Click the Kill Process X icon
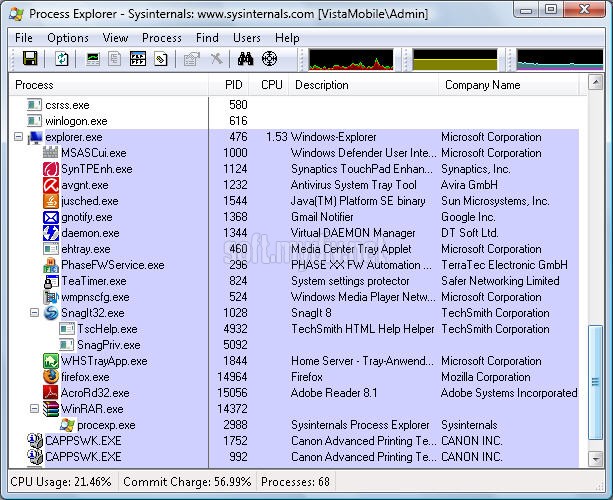Screen dimensions: 613x500 [x=216, y=59]
